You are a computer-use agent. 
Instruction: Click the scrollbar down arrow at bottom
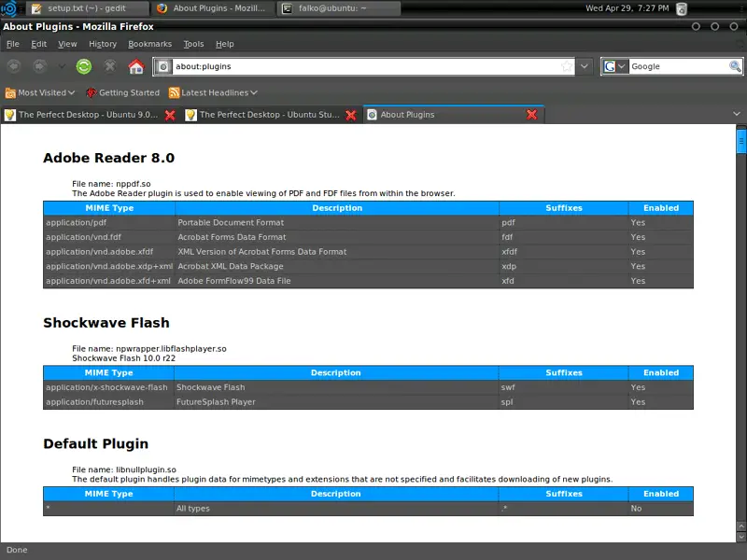(x=741, y=537)
